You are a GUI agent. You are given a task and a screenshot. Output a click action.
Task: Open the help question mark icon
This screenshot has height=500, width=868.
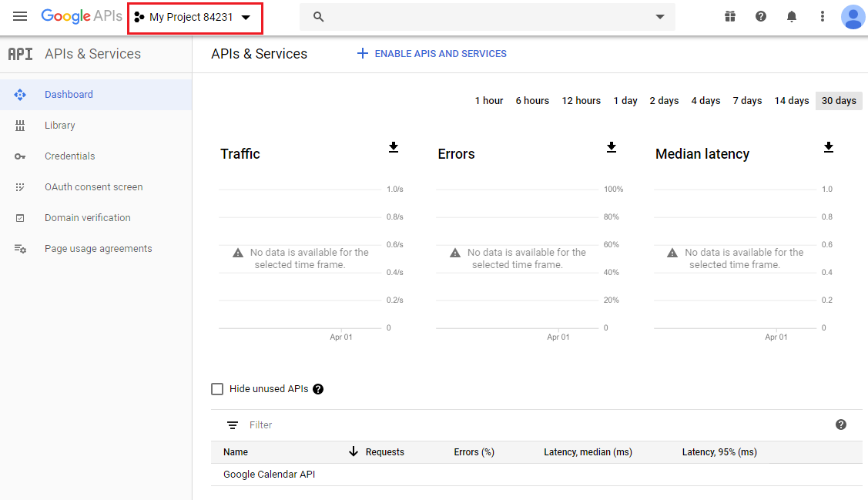pyautogui.click(x=761, y=17)
